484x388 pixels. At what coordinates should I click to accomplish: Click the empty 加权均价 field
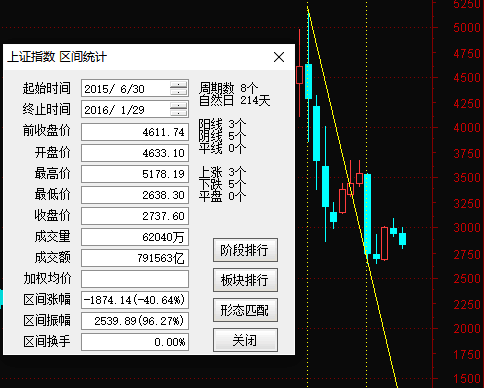pos(135,279)
